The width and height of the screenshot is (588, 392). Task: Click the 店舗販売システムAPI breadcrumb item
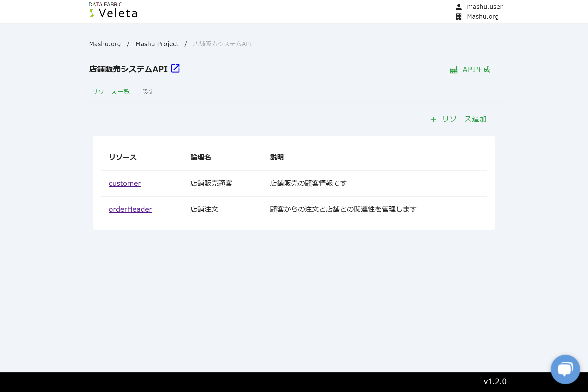tap(222, 44)
